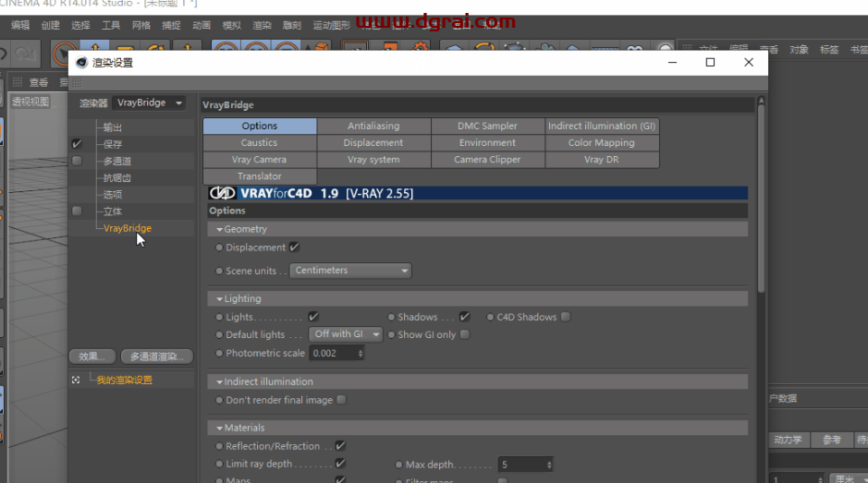This screenshot has width=868, height=483.
Task: Click the keyframe dot beside C4D Shadows
Action: [x=491, y=317]
